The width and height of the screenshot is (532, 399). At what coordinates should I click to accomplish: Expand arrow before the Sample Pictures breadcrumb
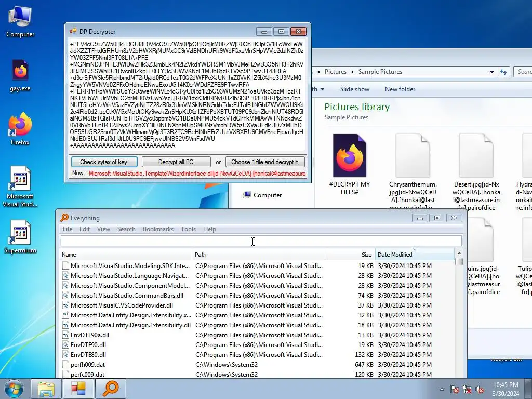click(353, 72)
